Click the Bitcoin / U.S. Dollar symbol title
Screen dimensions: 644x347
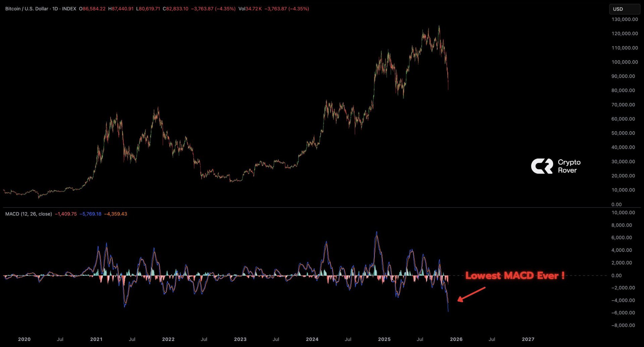(26, 9)
